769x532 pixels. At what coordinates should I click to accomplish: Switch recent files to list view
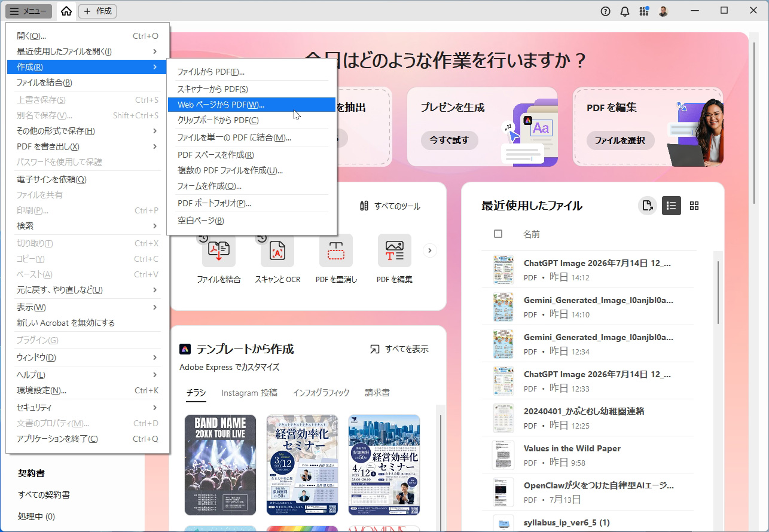pos(672,206)
